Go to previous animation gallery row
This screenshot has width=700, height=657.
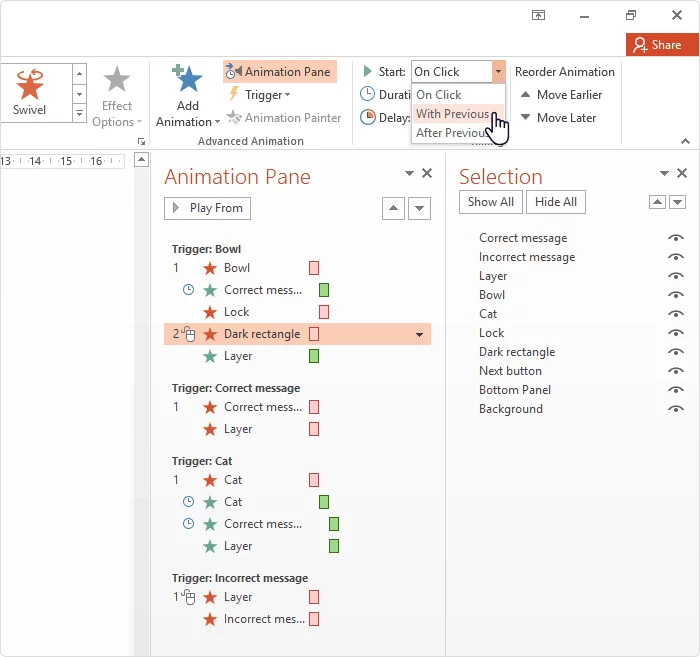point(79,74)
